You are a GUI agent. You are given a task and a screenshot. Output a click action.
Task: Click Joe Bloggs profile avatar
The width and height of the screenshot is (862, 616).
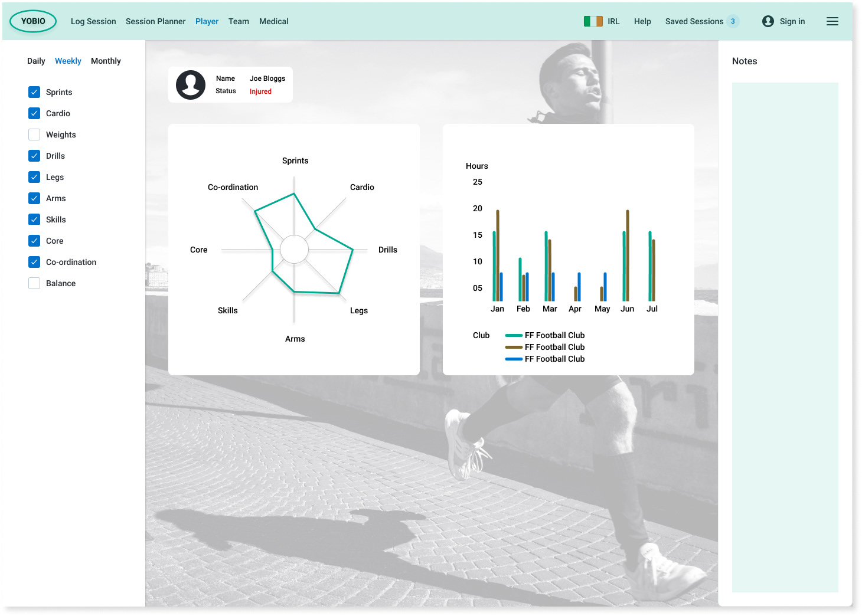(x=191, y=85)
